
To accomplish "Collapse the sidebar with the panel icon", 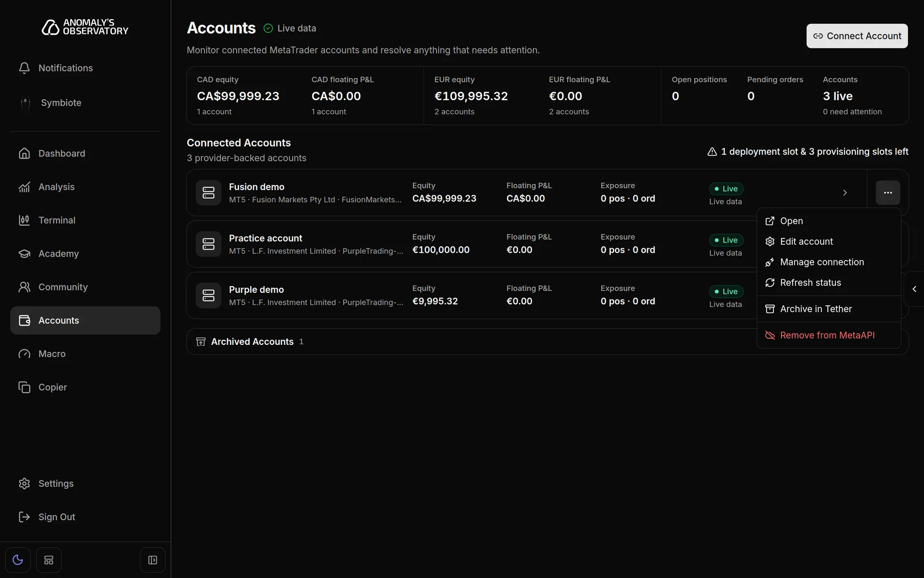I will point(153,560).
